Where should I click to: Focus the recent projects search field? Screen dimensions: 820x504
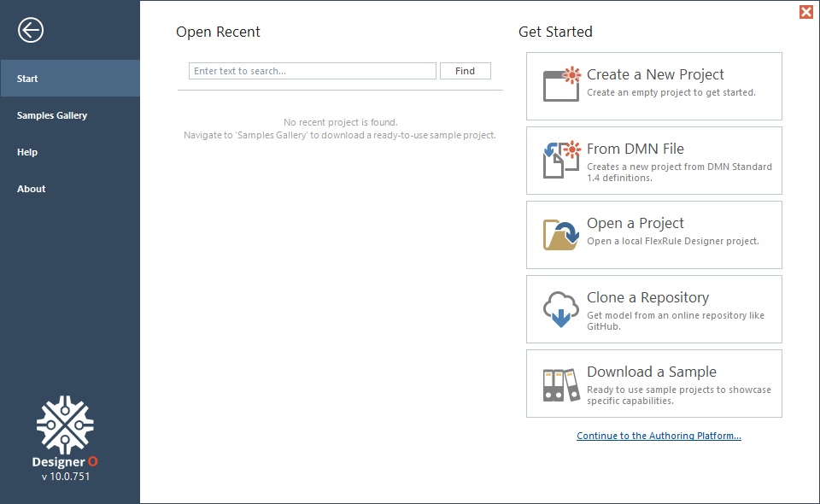[313, 71]
